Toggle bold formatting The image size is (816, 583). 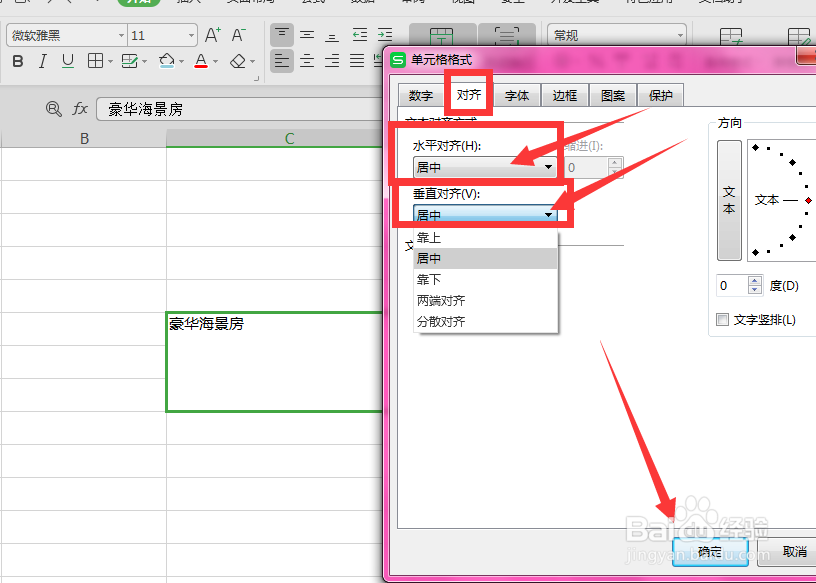click(16, 60)
